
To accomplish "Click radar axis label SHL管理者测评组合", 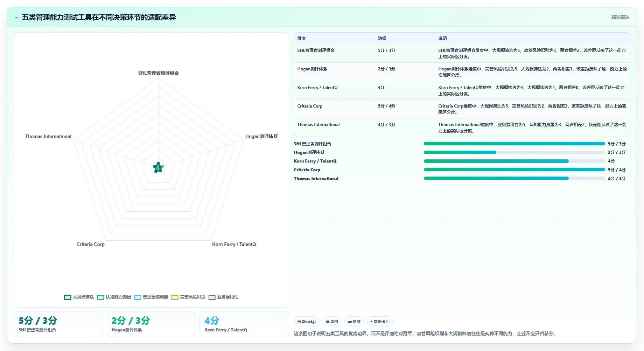I will pos(158,73).
